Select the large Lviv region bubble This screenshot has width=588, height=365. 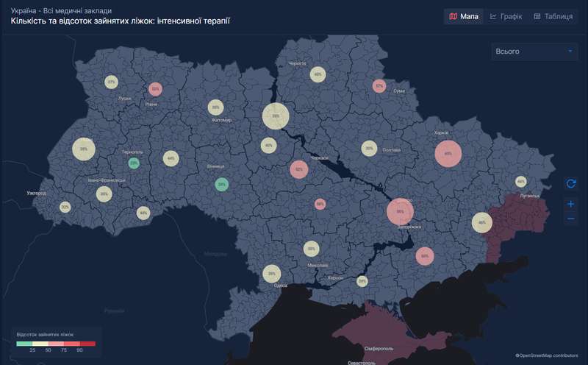tap(84, 149)
